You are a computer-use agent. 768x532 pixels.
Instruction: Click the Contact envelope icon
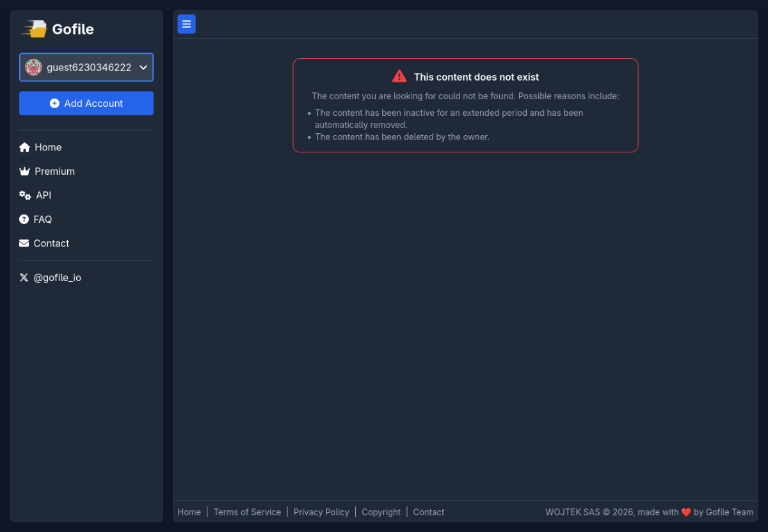point(24,243)
